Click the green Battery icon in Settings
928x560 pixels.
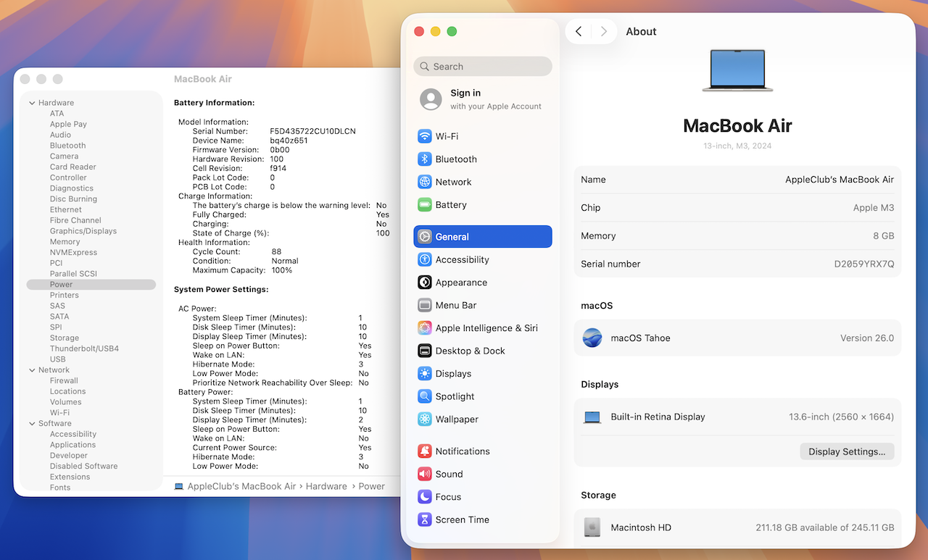click(425, 205)
